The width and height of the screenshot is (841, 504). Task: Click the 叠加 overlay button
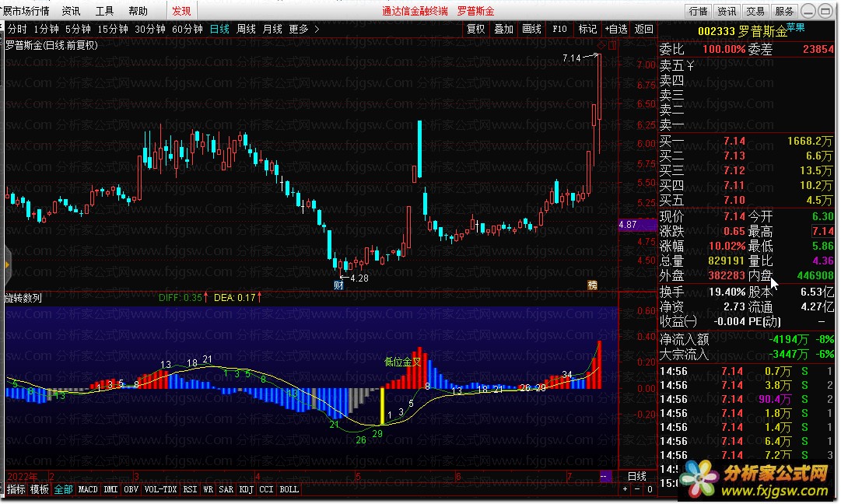click(x=503, y=29)
